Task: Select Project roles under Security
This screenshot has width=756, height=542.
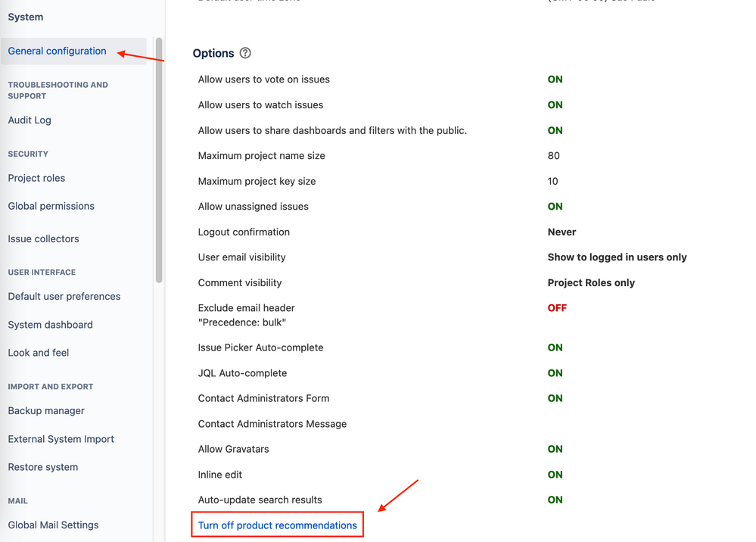Action: click(36, 178)
